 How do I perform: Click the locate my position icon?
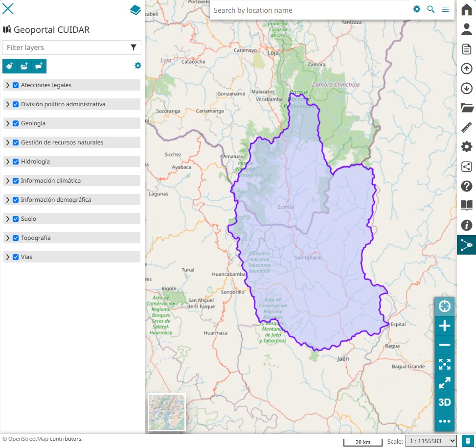pos(444,307)
